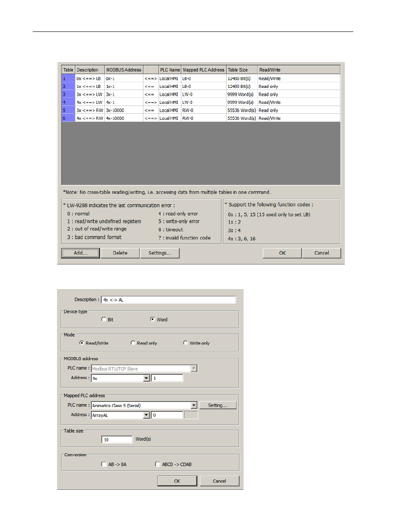Screen dimensions: 411x532
Task: Select table row 6 (4x <==> RW)
Action: coord(201,118)
